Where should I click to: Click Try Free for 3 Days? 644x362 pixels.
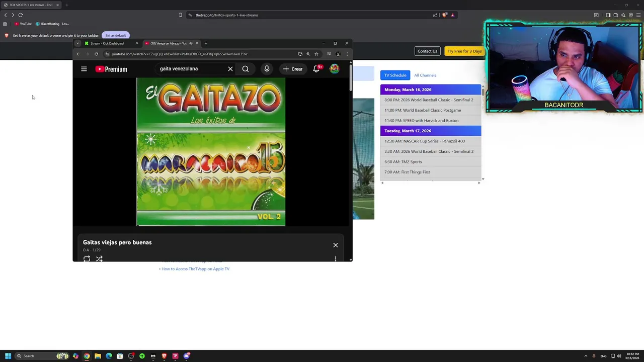464,51
